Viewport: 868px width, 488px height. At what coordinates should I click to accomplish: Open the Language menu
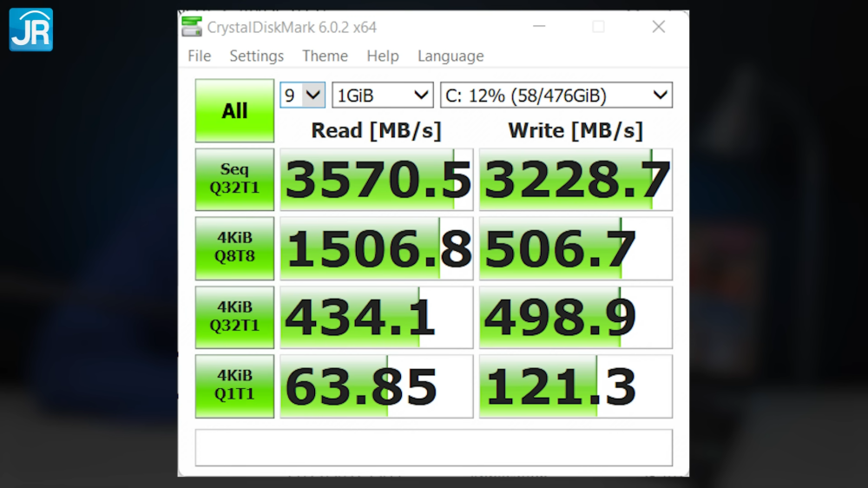tap(450, 56)
